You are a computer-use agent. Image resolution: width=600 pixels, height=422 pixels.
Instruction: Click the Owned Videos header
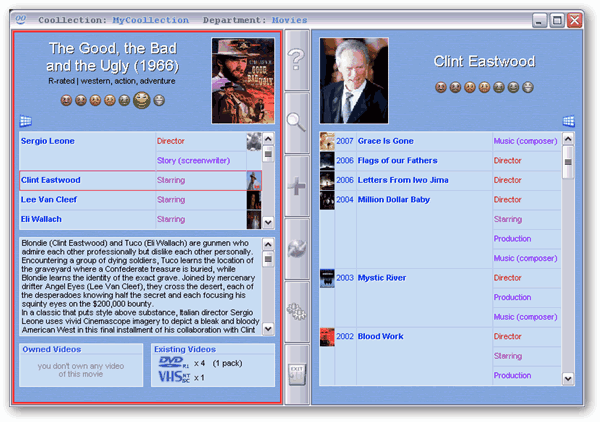(52, 349)
